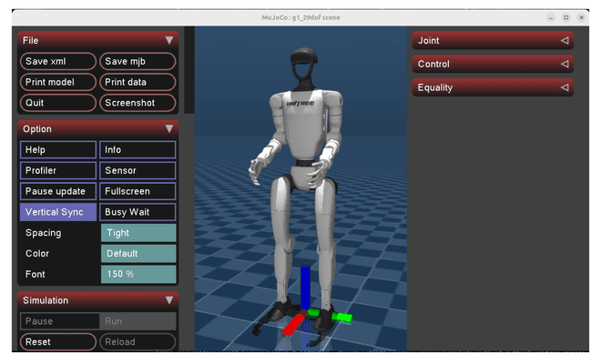
Task: Reload the model
Action: pyautogui.click(x=138, y=342)
